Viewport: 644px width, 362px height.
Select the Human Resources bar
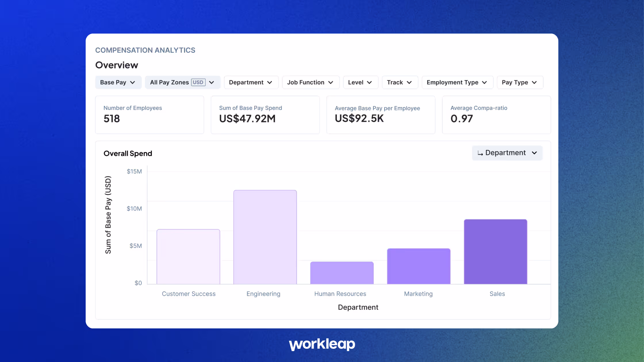tap(342, 273)
